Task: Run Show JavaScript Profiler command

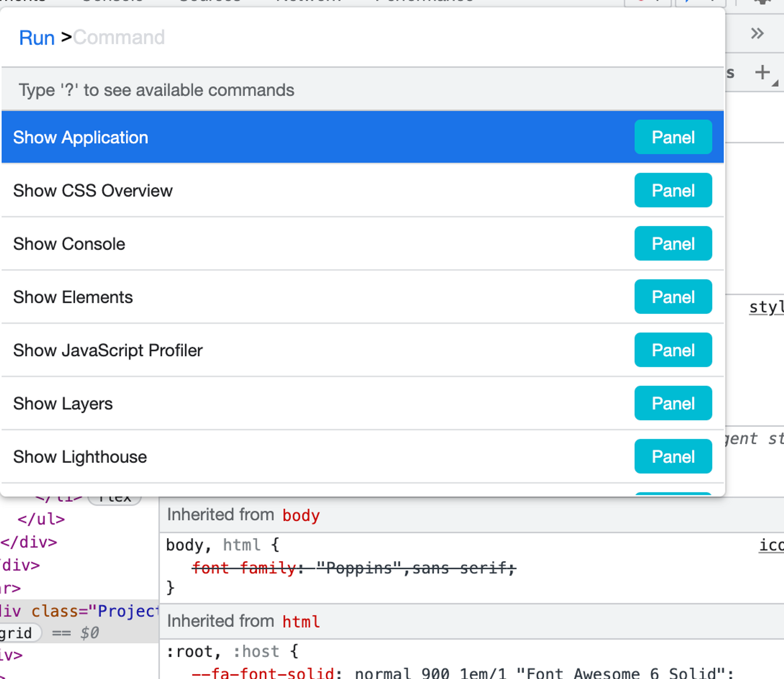Action: pyautogui.click(x=108, y=350)
